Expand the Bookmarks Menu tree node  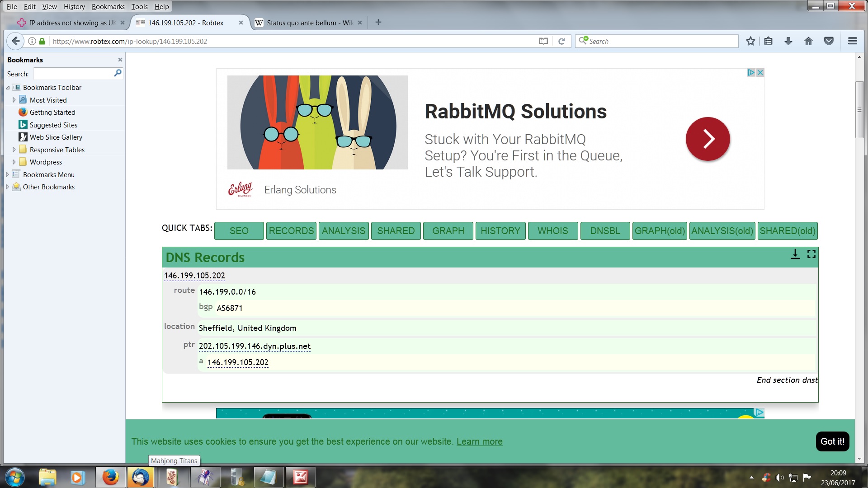click(x=7, y=175)
